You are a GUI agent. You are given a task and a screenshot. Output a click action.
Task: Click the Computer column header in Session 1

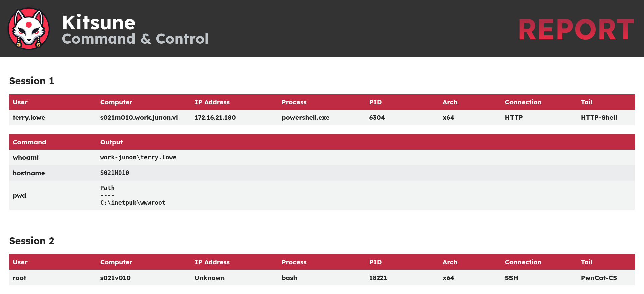(116, 102)
